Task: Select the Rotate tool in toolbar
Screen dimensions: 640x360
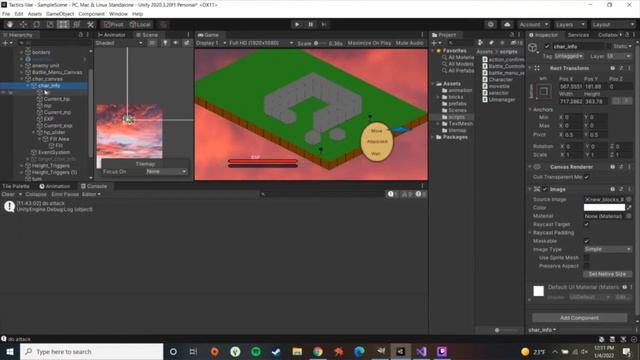Action: pos(36,24)
